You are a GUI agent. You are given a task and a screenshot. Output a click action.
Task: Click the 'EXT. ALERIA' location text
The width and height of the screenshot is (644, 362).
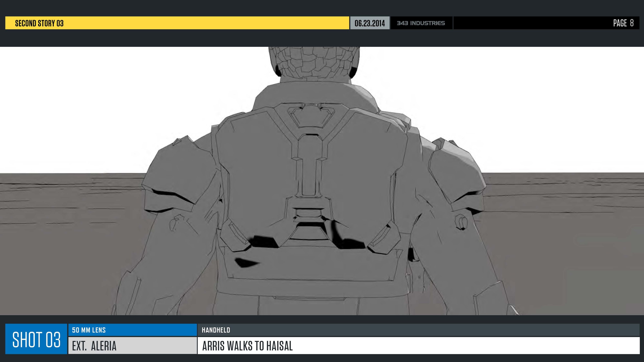click(x=94, y=346)
